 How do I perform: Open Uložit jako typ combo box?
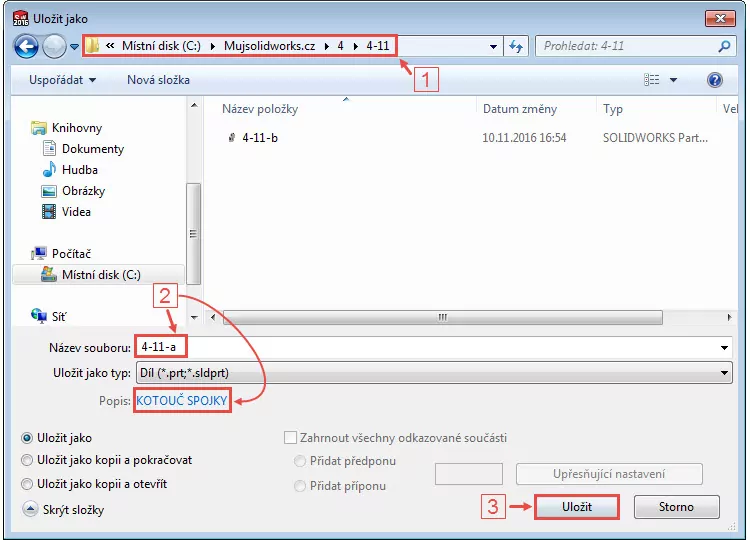click(434, 373)
